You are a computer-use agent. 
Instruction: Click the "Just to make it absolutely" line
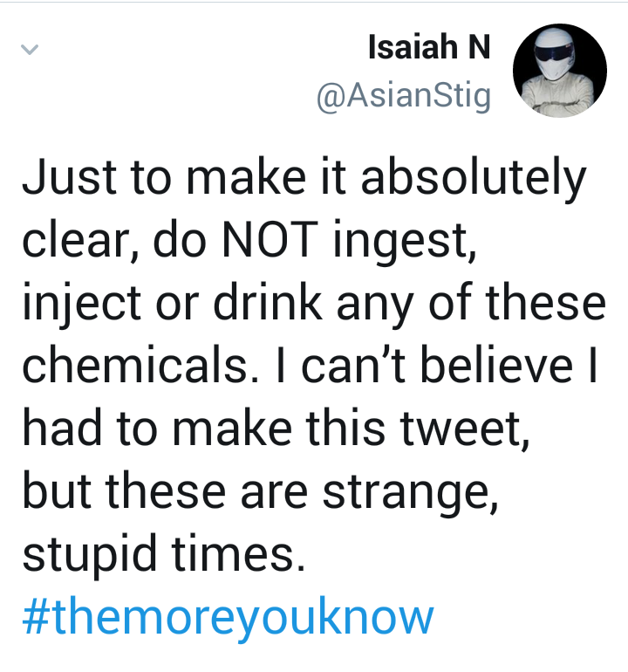pyautogui.click(x=304, y=178)
